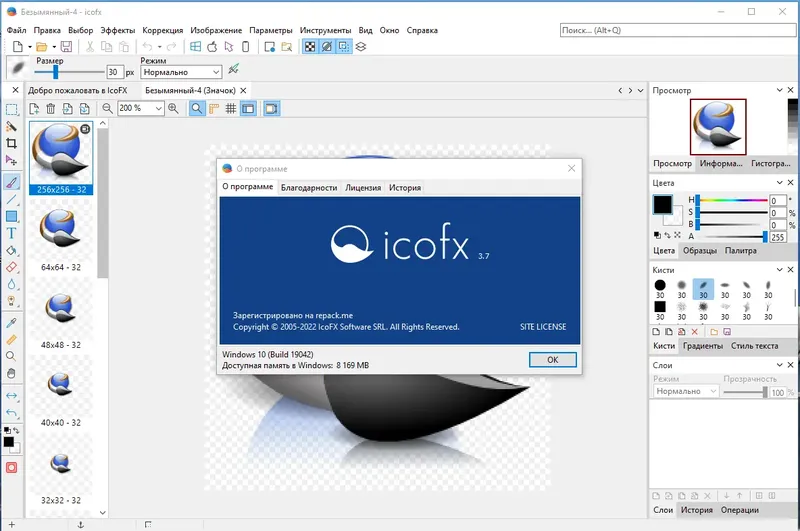Open the Добро пожаловать в IcoFX tab
Image resolution: width=800 pixels, height=531 pixels.
[x=78, y=91]
